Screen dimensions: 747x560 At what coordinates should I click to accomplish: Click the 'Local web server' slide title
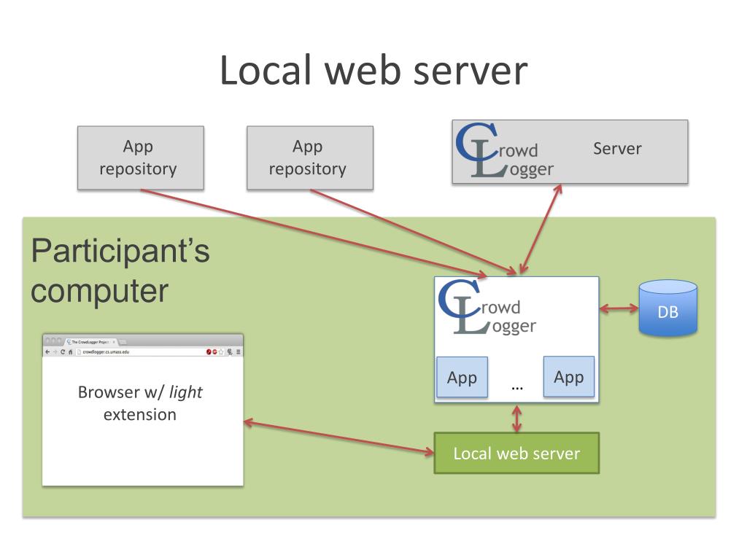pos(373,71)
